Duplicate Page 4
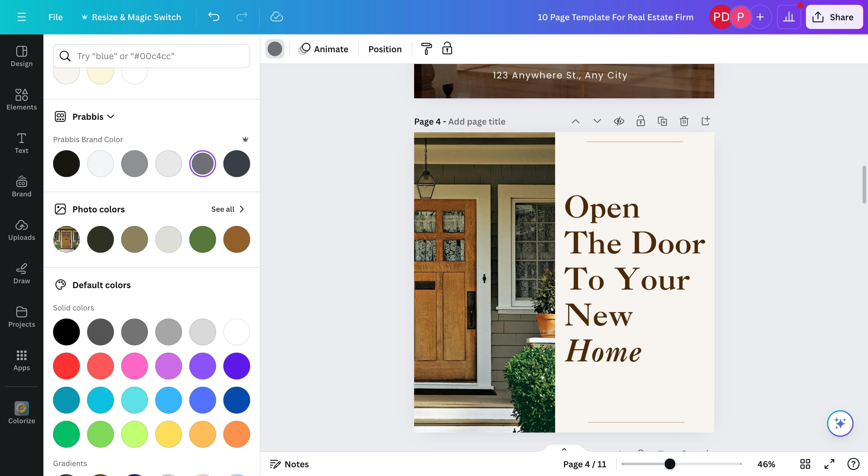 click(662, 121)
